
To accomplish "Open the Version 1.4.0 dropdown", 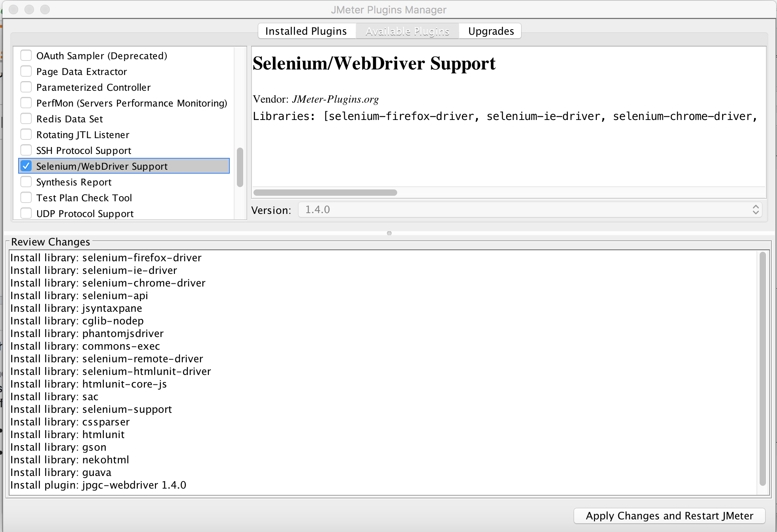I will pyautogui.click(x=529, y=210).
